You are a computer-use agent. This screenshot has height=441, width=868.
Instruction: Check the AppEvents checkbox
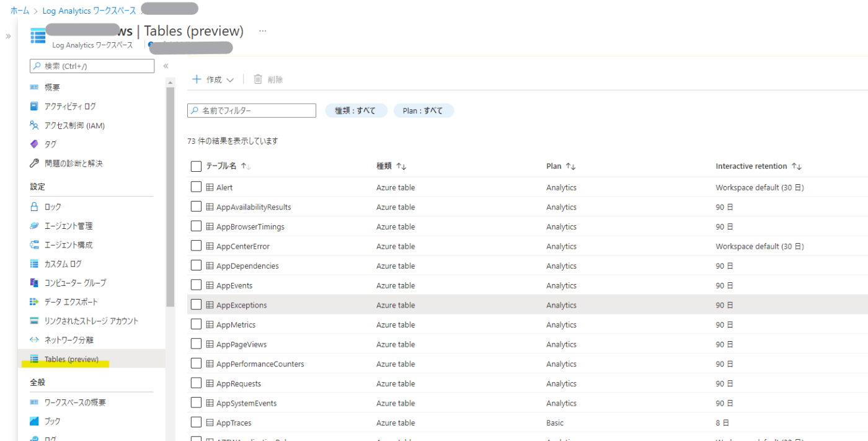[x=196, y=285]
